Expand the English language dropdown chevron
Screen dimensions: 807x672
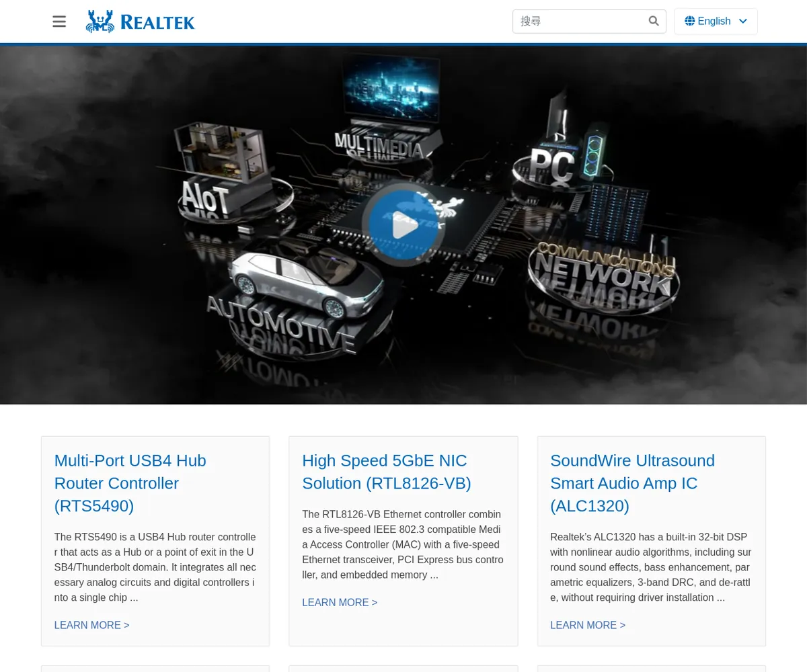click(x=743, y=22)
